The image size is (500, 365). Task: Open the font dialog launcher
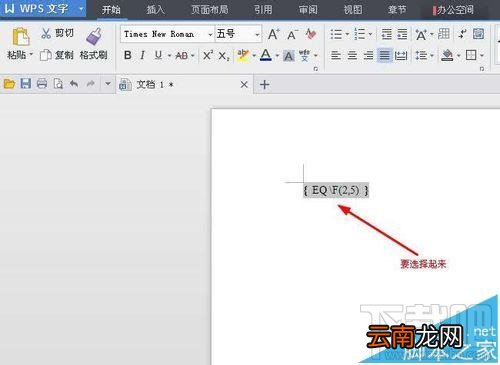click(x=315, y=69)
